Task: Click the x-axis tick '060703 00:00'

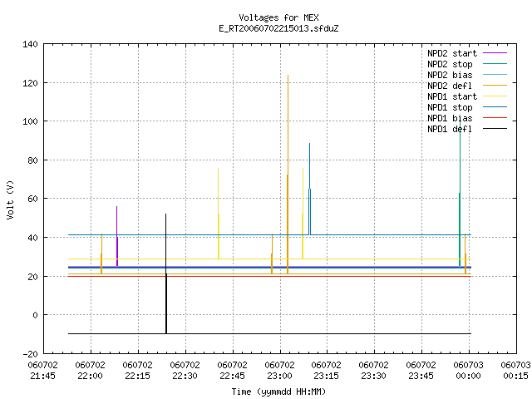Action: pos(469,371)
